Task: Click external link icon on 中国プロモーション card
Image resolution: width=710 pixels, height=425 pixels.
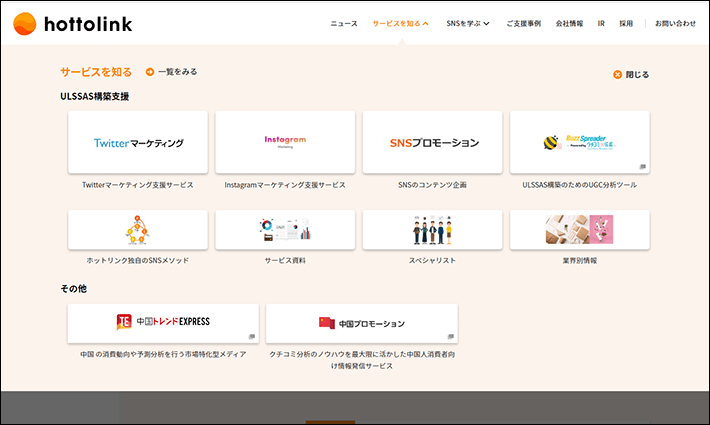Action: tap(451, 336)
